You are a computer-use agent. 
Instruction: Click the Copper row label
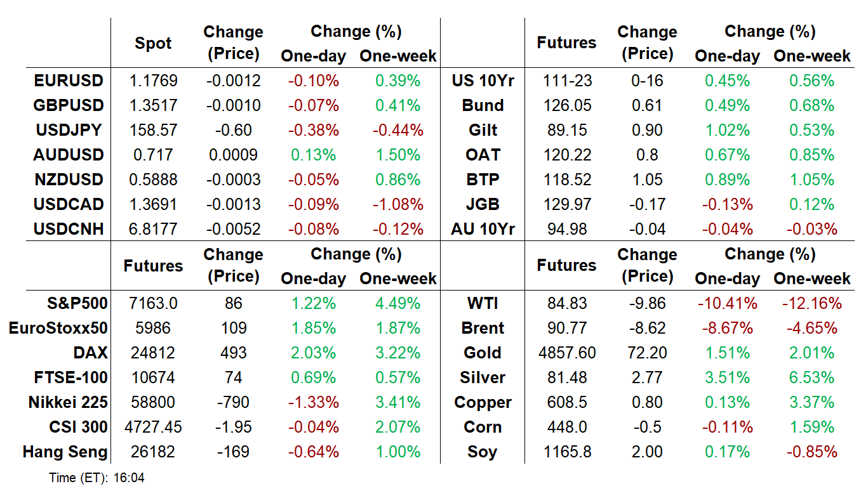click(483, 402)
